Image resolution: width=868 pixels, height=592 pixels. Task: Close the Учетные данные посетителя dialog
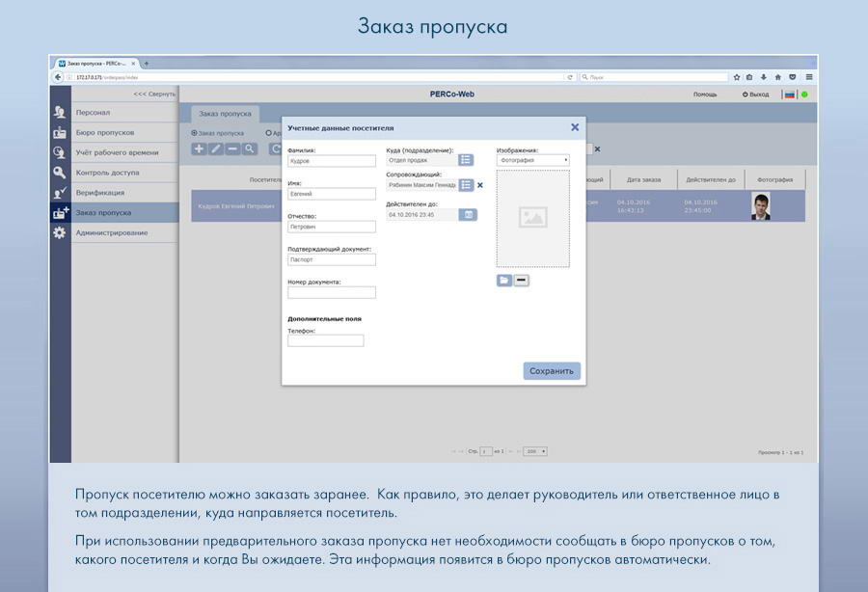point(575,127)
